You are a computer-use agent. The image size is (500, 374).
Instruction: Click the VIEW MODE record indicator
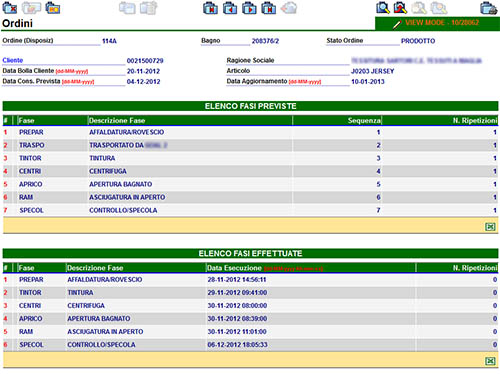(x=442, y=23)
